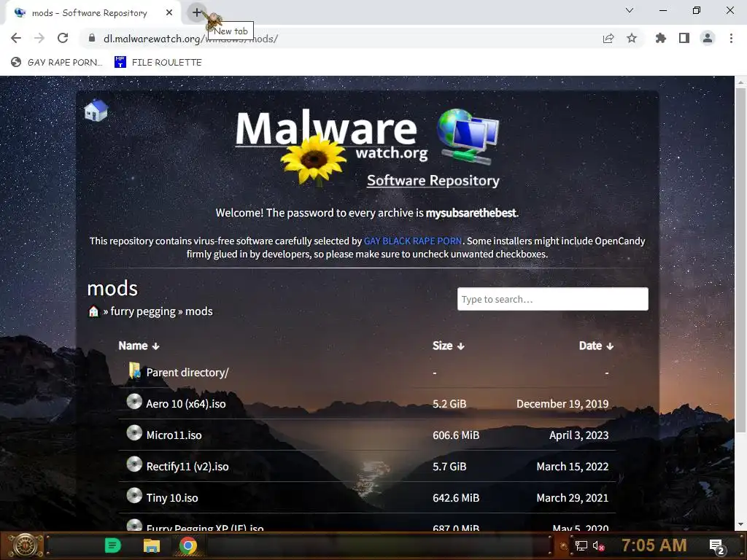Screen dimensions: 747x560
Task: Open the steampunk Start button
Action: 26,545
